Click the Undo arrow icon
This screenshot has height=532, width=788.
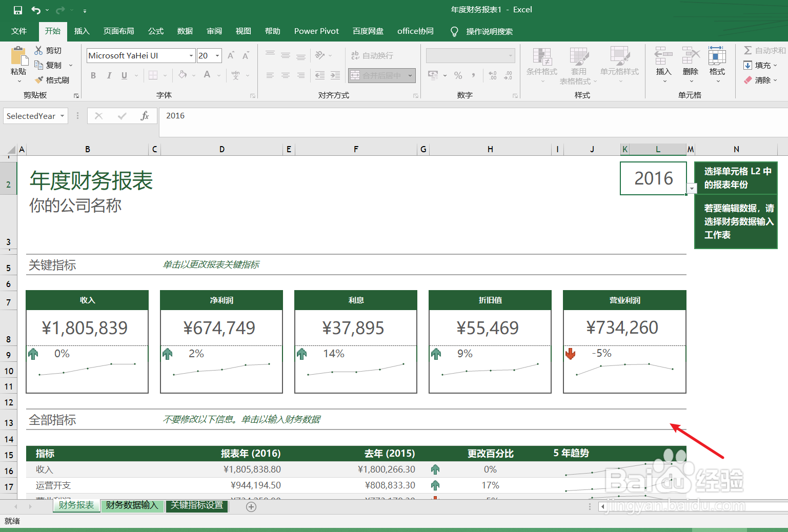[x=36, y=10]
